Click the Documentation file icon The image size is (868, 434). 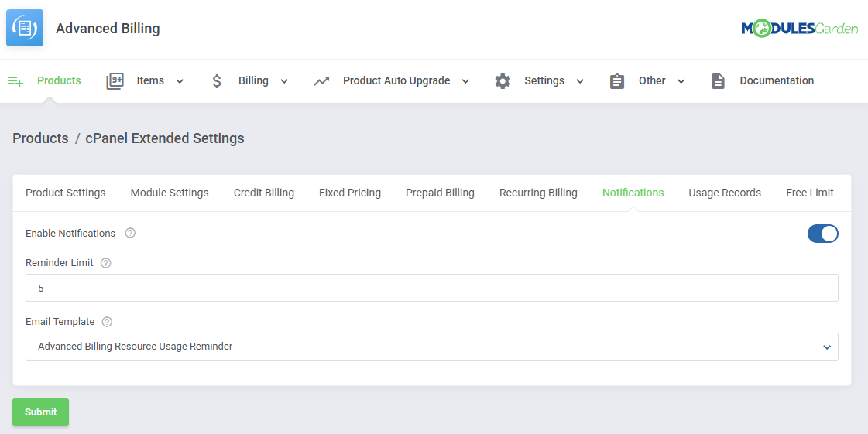pos(718,81)
